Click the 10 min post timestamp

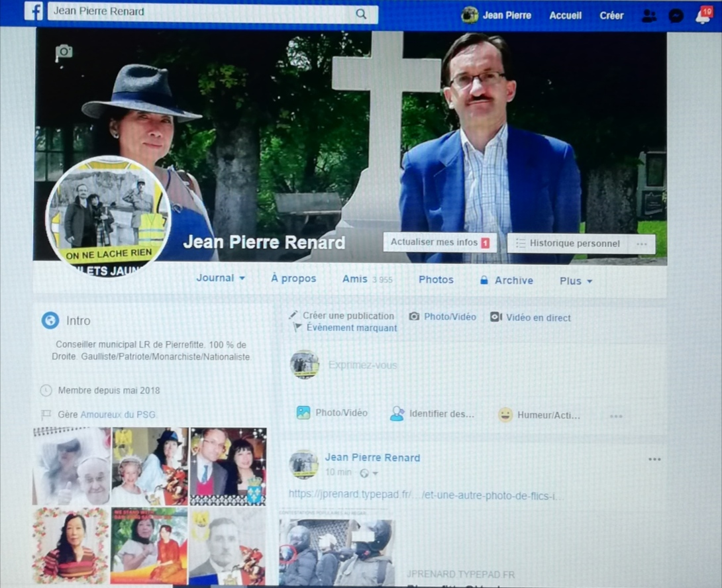coord(338,472)
